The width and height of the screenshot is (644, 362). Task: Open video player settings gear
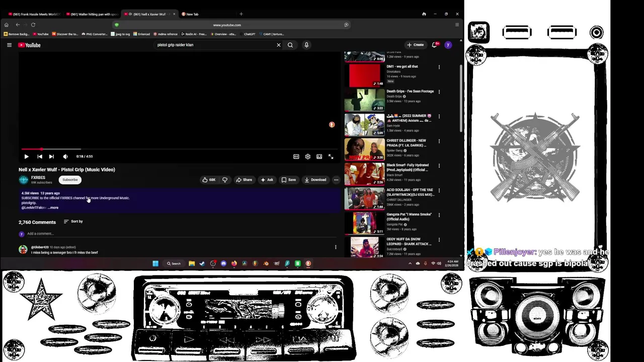pyautogui.click(x=307, y=156)
